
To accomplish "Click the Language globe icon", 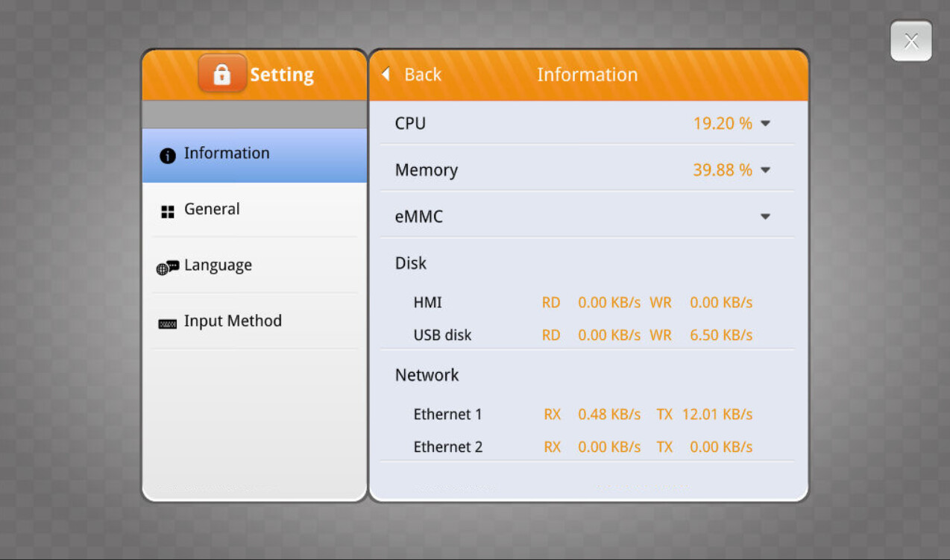I will [168, 267].
